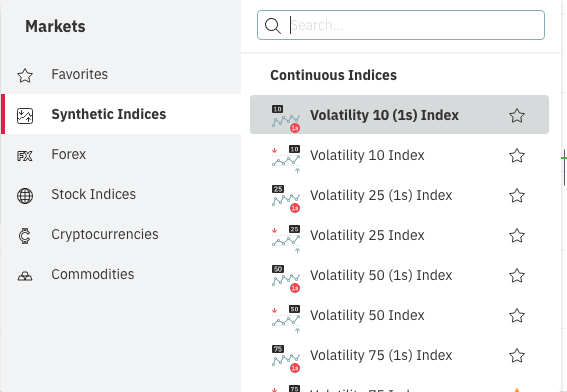Click the Stock Indices globe icon
This screenshot has height=392, width=567.
(x=25, y=196)
